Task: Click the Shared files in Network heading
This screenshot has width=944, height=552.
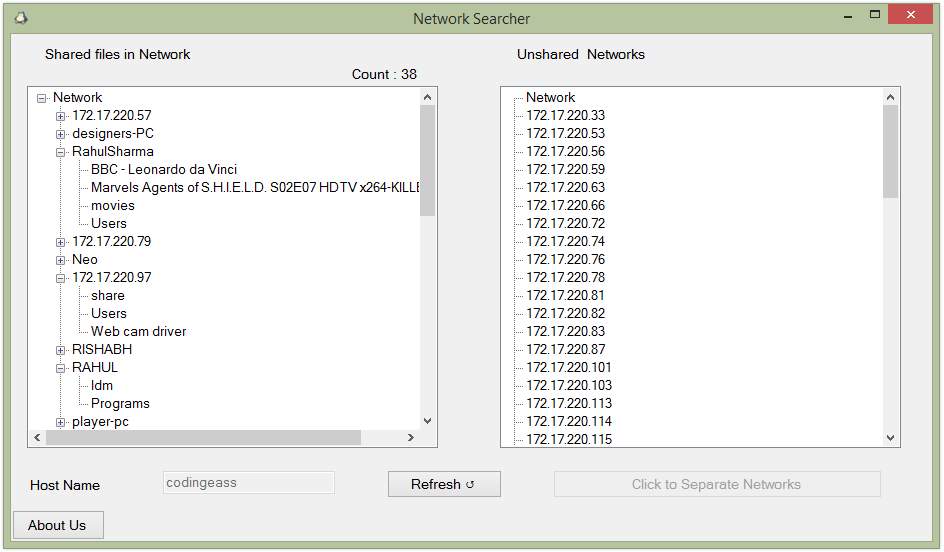Action: pyautogui.click(x=117, y=54)
